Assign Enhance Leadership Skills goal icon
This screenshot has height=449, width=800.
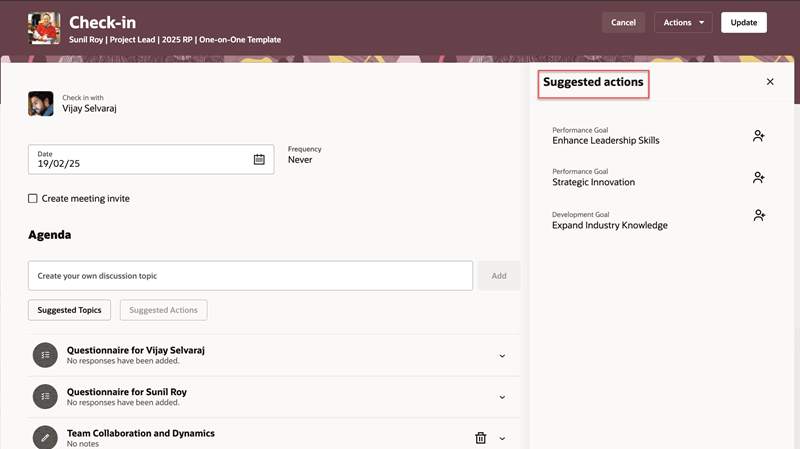pos(759,136)
